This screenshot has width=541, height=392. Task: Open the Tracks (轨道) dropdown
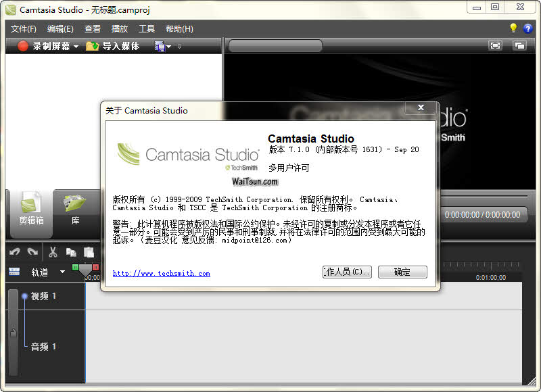tap(62, 272)
